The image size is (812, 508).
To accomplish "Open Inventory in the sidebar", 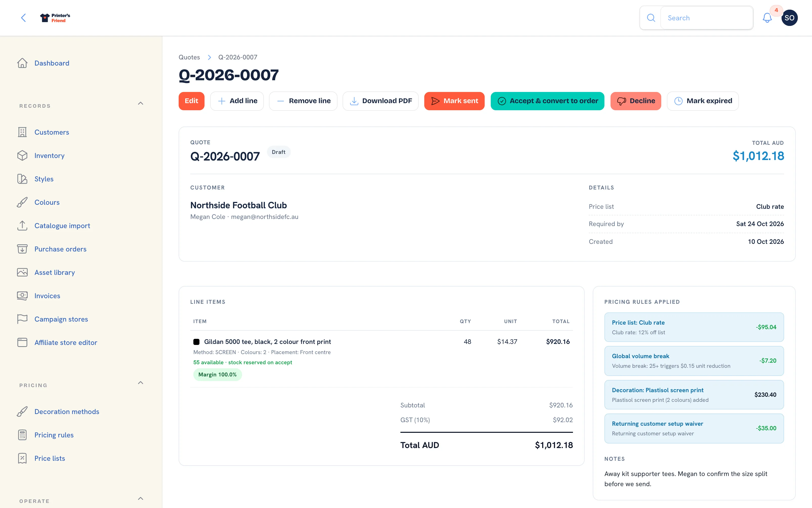I will point(49,155).
